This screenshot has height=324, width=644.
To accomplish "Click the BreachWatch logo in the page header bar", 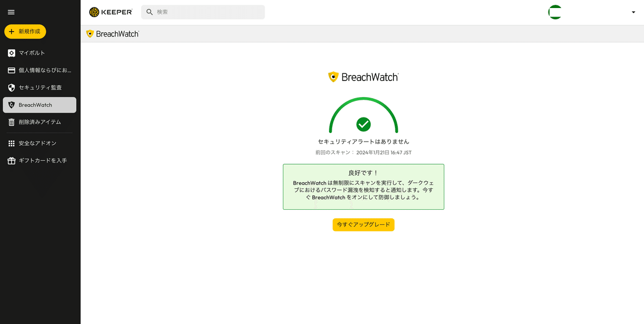I will tap(113, 34).
